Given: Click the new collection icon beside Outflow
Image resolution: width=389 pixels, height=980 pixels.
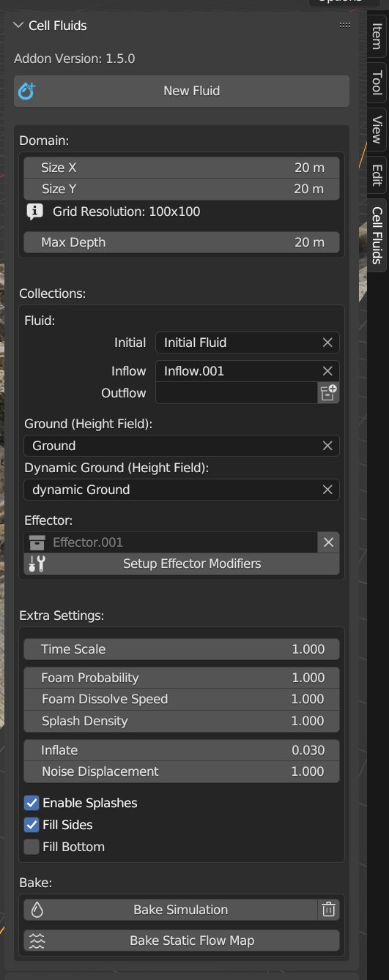Looking at the screenshot, I should pyautogui.click(x=328, y=393).
